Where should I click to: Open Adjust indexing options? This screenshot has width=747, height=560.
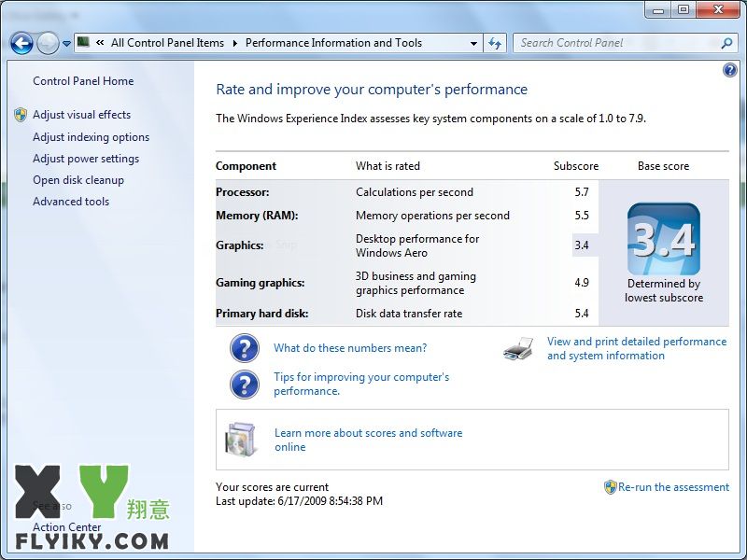click(x=91, y=137)
